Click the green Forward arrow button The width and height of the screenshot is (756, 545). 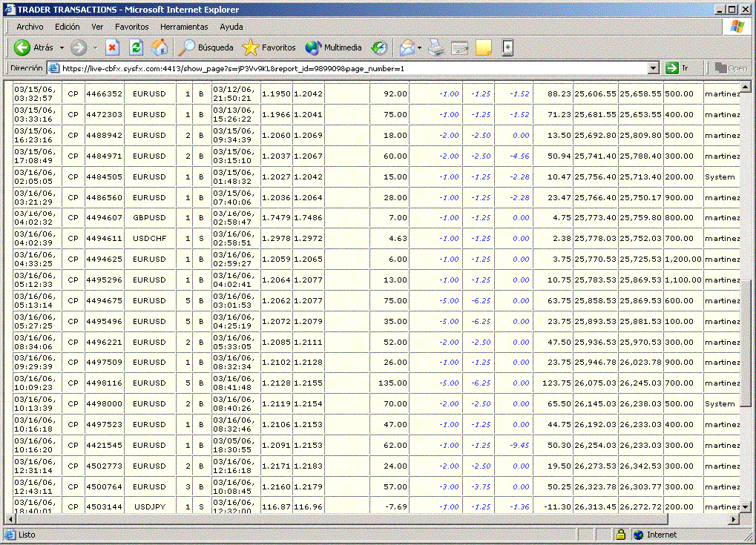[79, 47]
